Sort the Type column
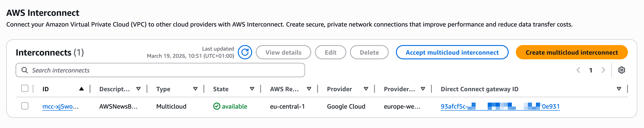This screenshot has height=128, width=644. (x=195, y=89)
